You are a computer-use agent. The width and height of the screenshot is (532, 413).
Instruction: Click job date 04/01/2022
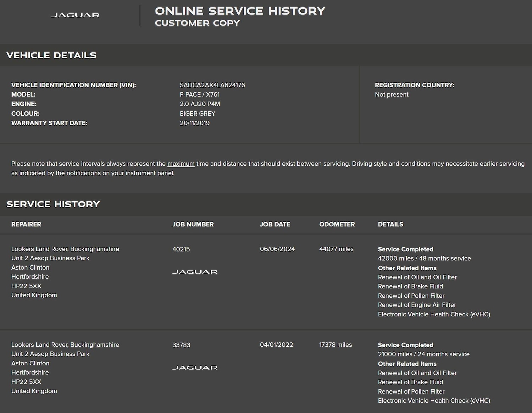click(276, 345)
